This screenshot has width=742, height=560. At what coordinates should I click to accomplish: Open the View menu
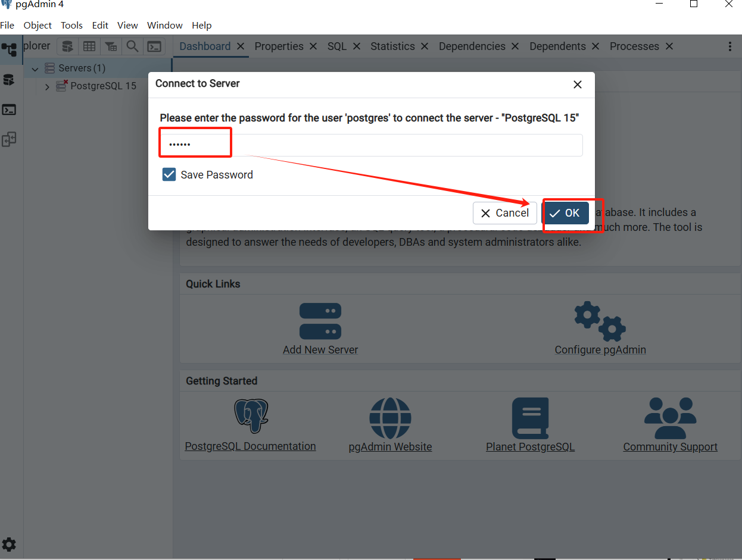click(x=127, y=25)
